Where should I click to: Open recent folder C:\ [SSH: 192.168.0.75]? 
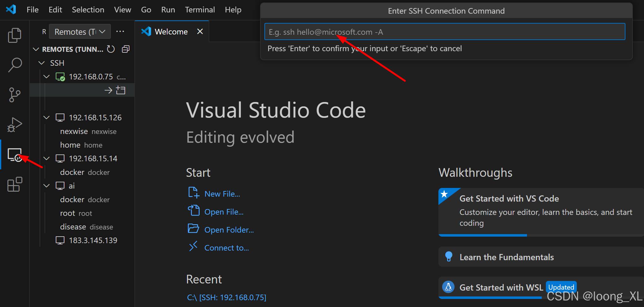tap(226, 297)
